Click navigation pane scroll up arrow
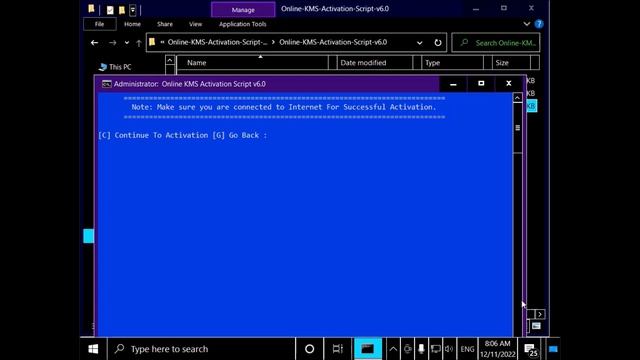The width and height of the screenshot is (640, 360). 170,61
